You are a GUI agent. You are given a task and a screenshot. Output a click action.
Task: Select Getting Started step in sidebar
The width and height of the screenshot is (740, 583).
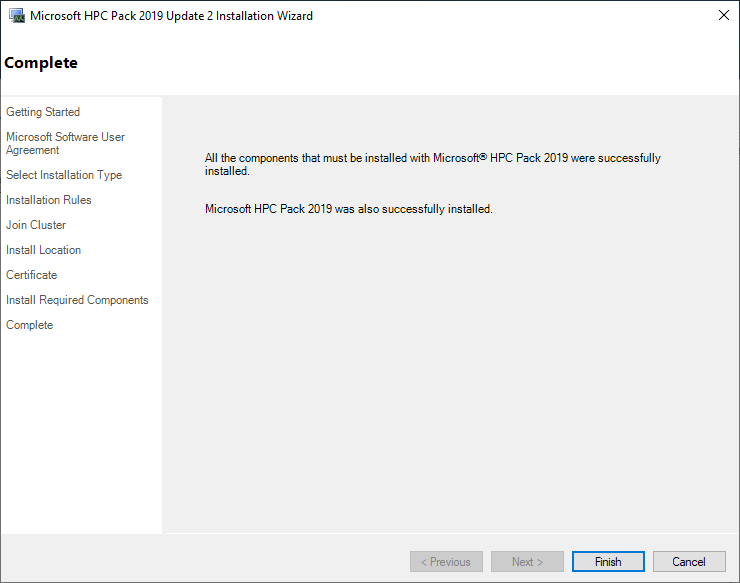43,112
